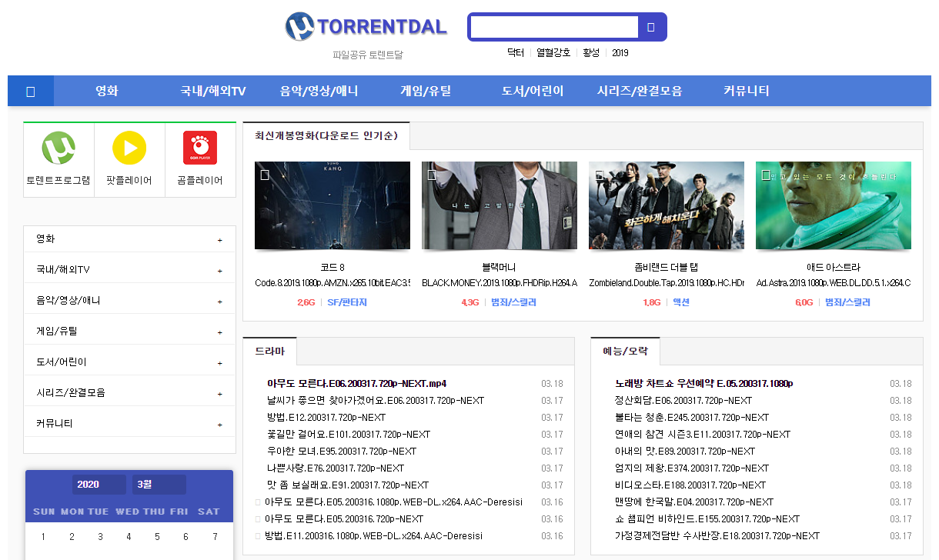Image resolution: width=939 pixels, height=560 pixels.
Task: Open the calendar month 3월 dropdown
Action: pos(159,485)
